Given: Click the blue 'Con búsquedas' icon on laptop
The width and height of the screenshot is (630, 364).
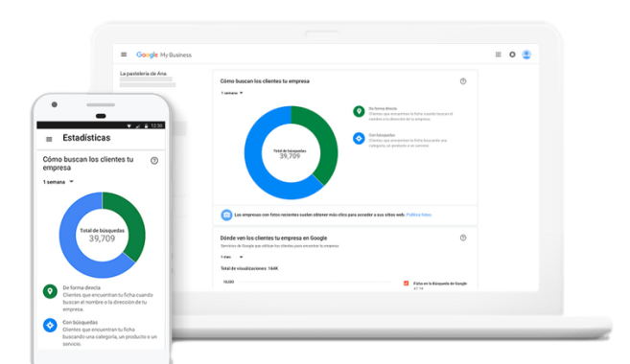Looking at the screenshot, I should (359, 139).
